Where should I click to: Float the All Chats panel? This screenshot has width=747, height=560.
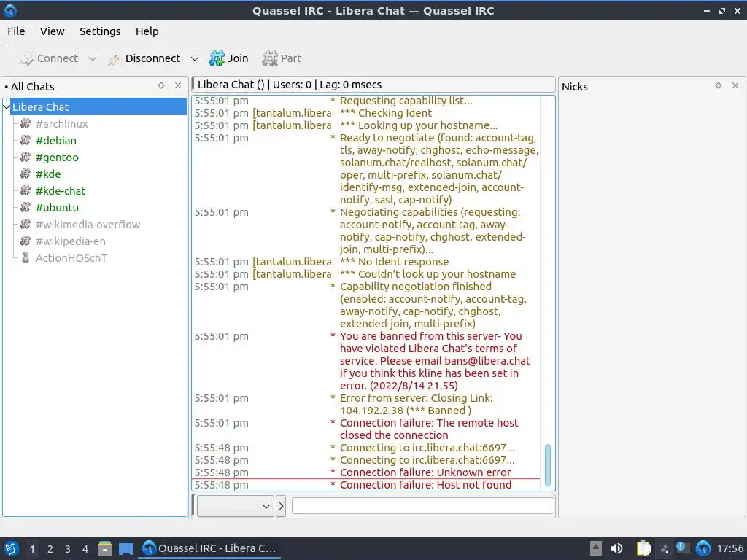coord(161,85)
